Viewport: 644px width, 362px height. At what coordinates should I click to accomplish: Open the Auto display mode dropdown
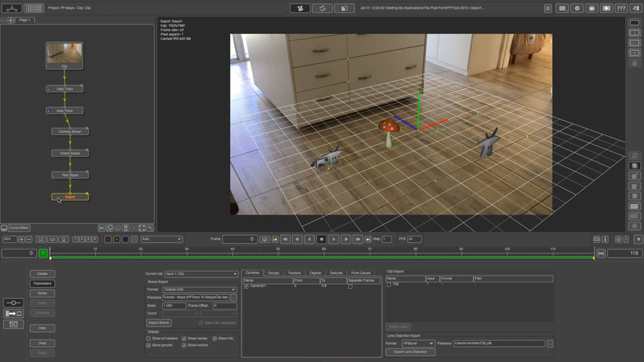coord(162,239)
